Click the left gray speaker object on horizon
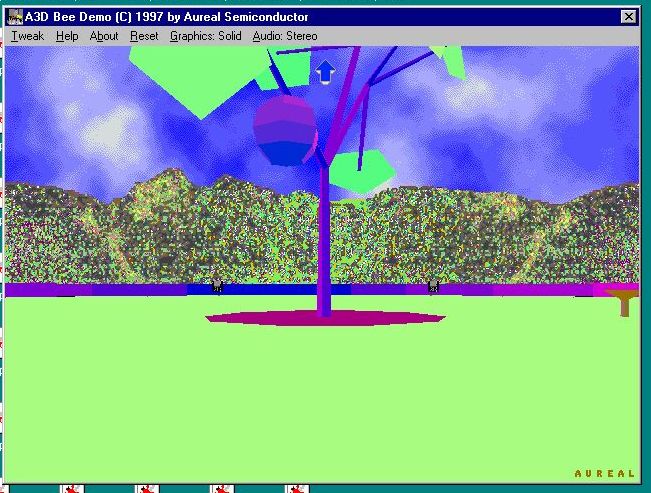651x493 pixels. [217, 286]
